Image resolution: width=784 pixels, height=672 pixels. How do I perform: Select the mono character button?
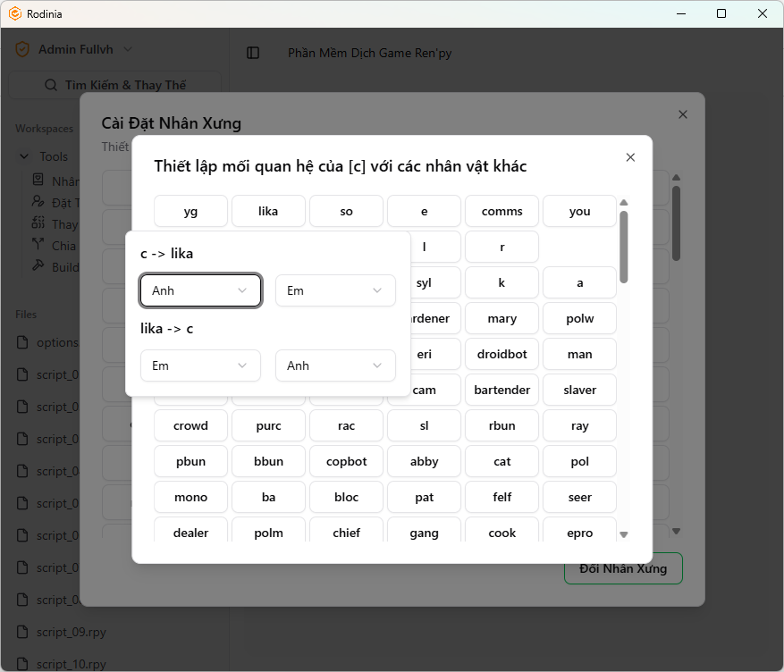click(190, 497)
